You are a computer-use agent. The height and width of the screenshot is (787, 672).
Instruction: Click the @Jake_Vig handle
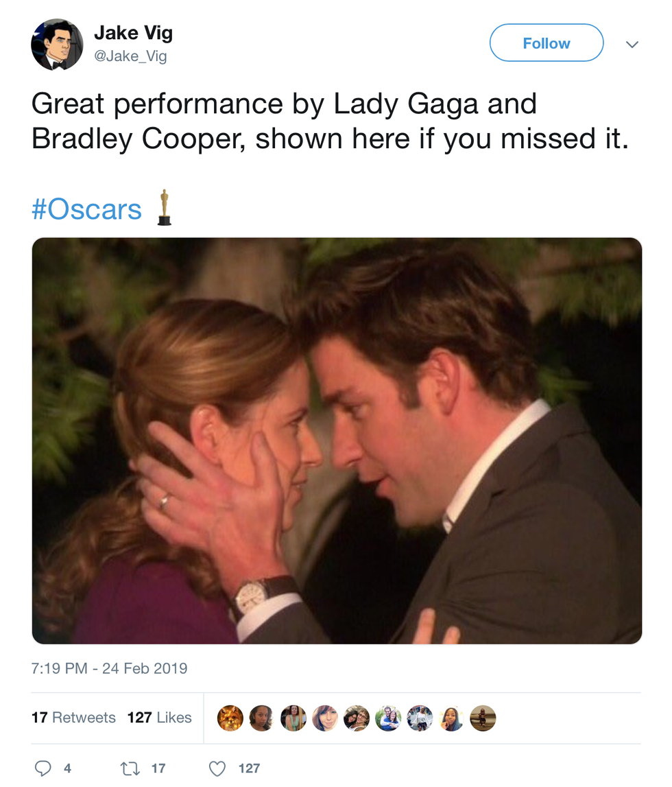click(x=130, y=57)
